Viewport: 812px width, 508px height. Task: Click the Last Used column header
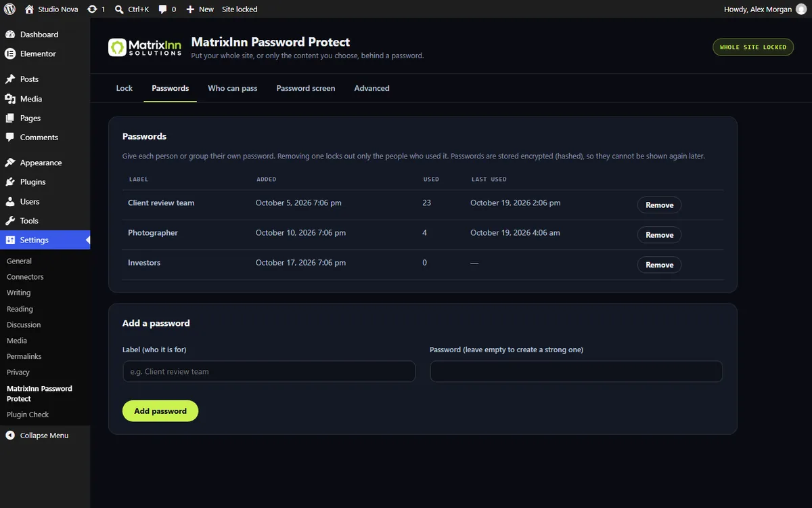click(489, 179)
